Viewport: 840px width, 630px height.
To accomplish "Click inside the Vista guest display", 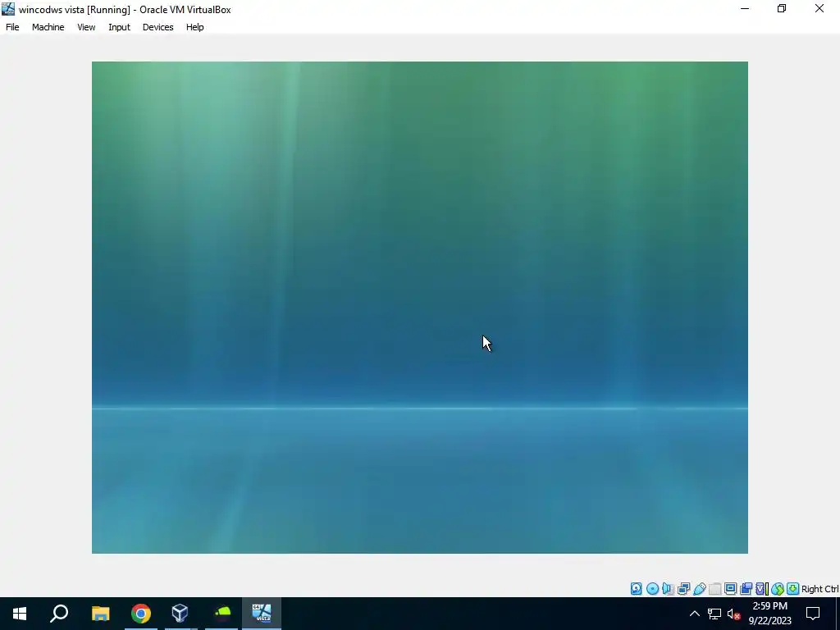I will click(419, 307).
